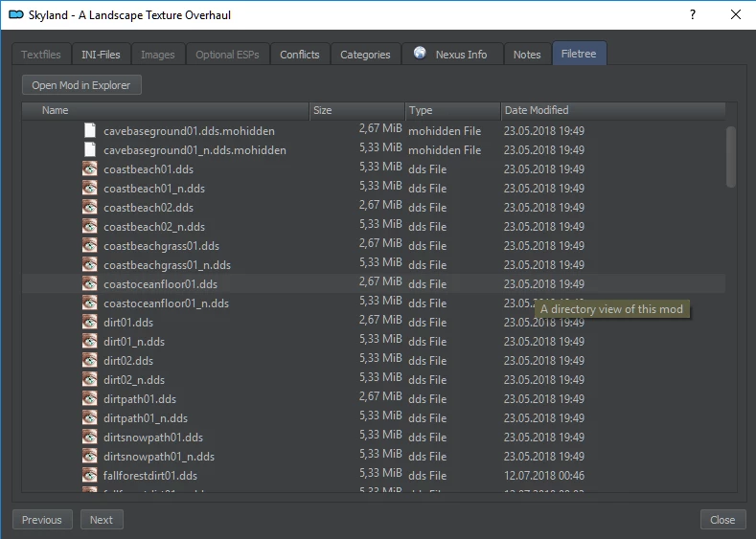Image resolution: width=756 pixels, height=539 pixels.
Task: Sort files by the Name column header
Action: pyautogui.click(x=166, y=110)
